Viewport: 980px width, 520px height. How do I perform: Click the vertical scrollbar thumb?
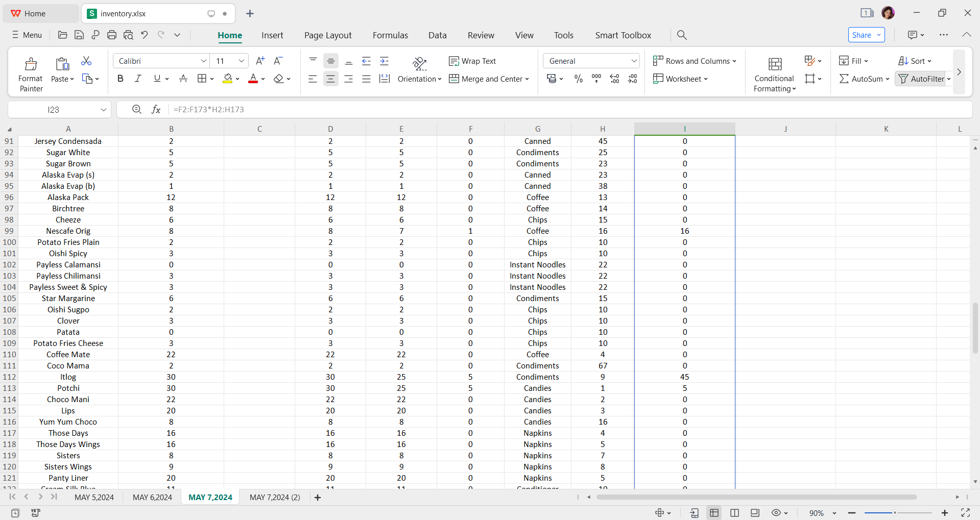click(x=975, y=328)
